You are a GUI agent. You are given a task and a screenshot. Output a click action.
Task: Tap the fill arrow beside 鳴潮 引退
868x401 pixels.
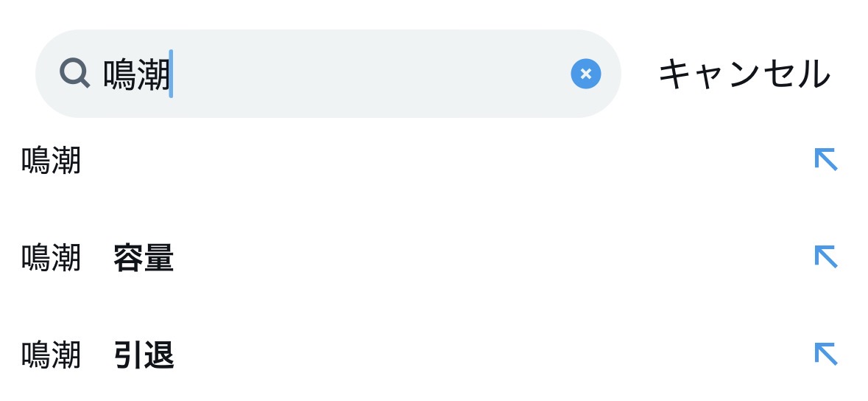coord(826,354)
